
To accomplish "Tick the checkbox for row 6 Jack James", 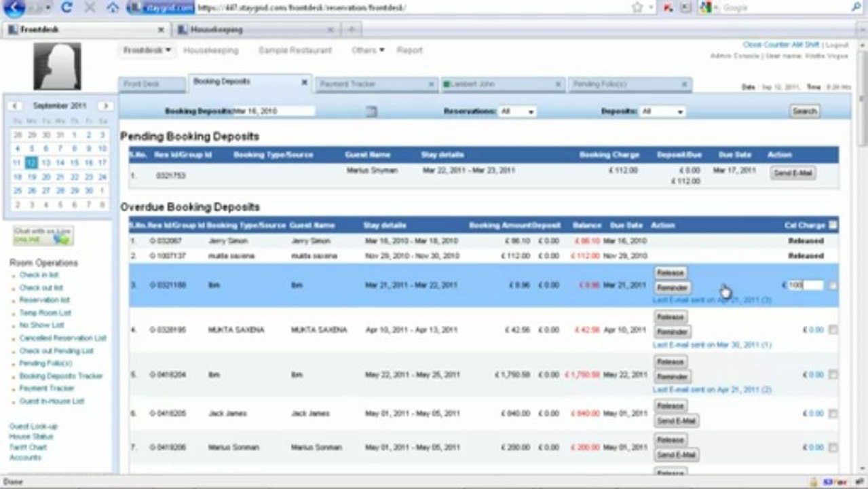I will pyautogui.click(x=833, y=414).
